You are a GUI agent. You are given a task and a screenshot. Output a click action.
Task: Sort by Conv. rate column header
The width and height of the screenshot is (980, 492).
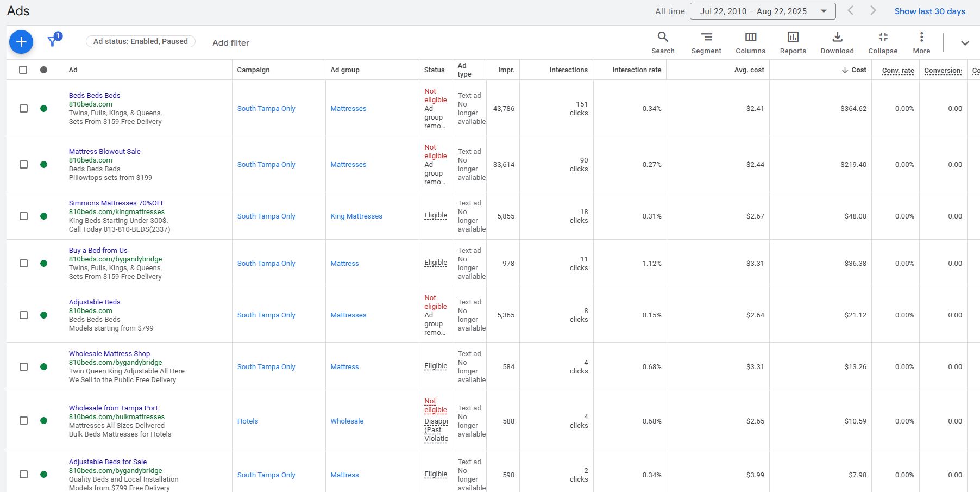[898, 70]
